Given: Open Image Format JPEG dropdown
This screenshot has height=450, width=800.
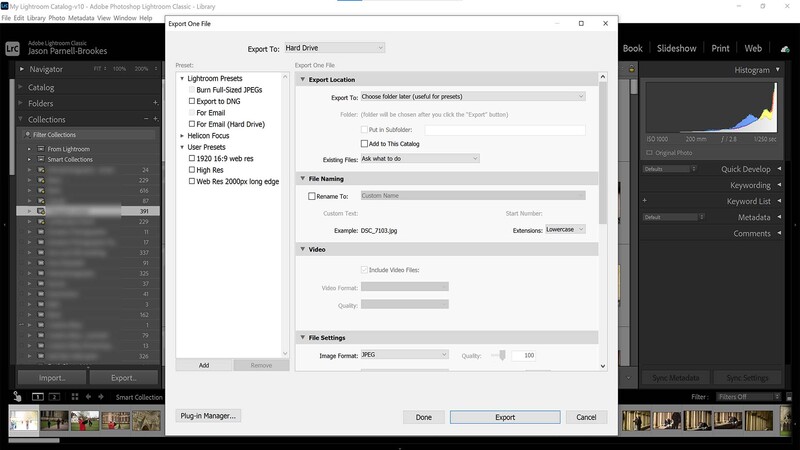Looking at the screenshot, I should [405, 355].
